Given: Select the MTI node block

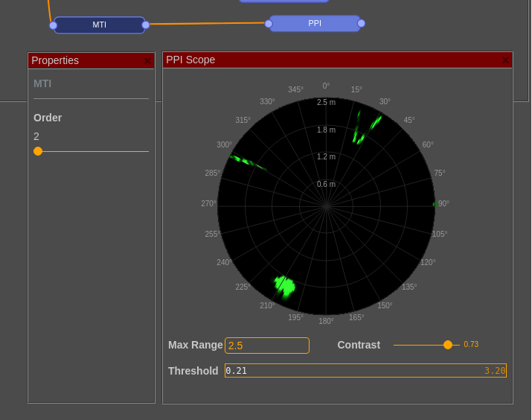Looking at the screenshot, I should [99, 25].
